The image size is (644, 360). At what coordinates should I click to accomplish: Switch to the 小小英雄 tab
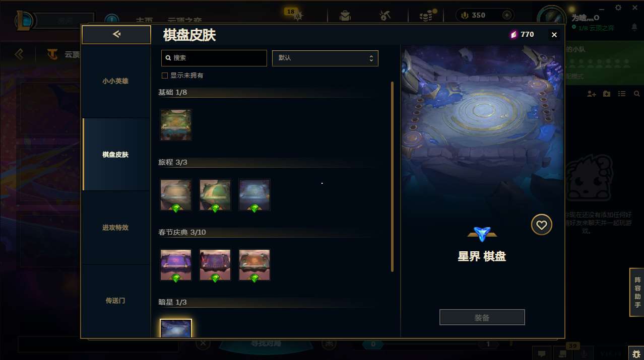[x=115, y=81]
